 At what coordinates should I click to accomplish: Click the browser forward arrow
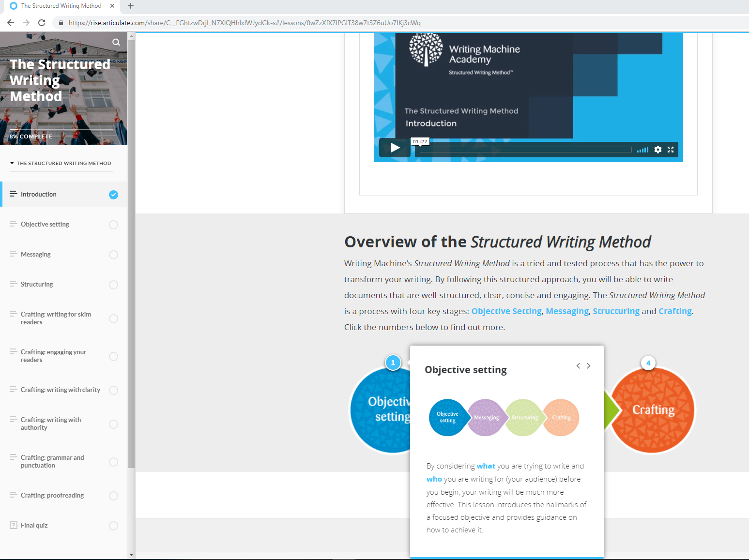[x=26, y=23]
